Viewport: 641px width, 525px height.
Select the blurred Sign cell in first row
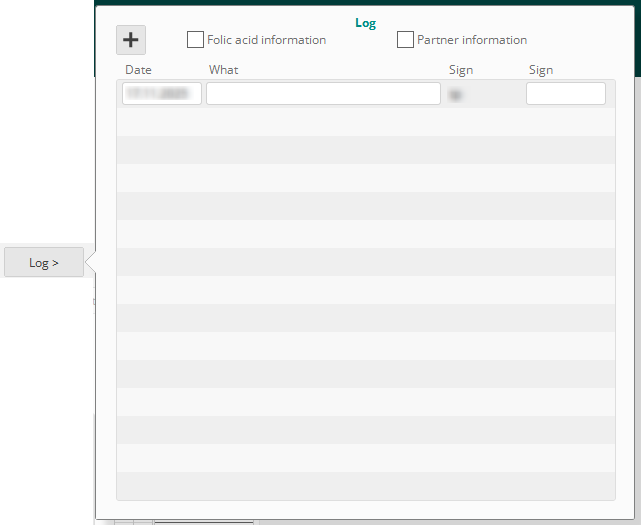pos(456,93)
